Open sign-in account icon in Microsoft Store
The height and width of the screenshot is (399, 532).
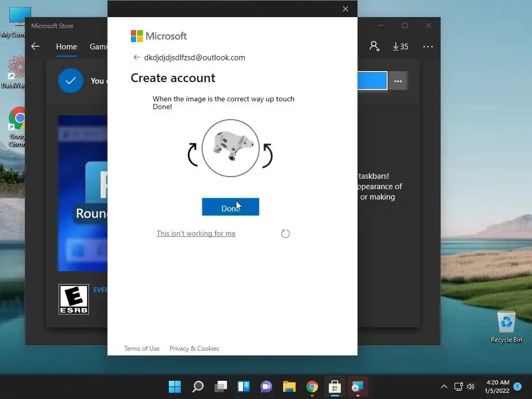pyautogui.click(x=375, y=46)
